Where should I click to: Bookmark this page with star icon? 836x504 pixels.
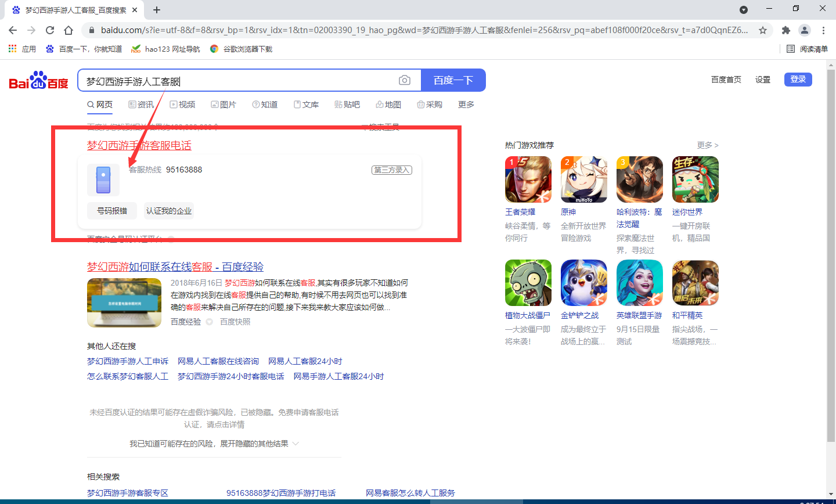click(x=763, y=30)
